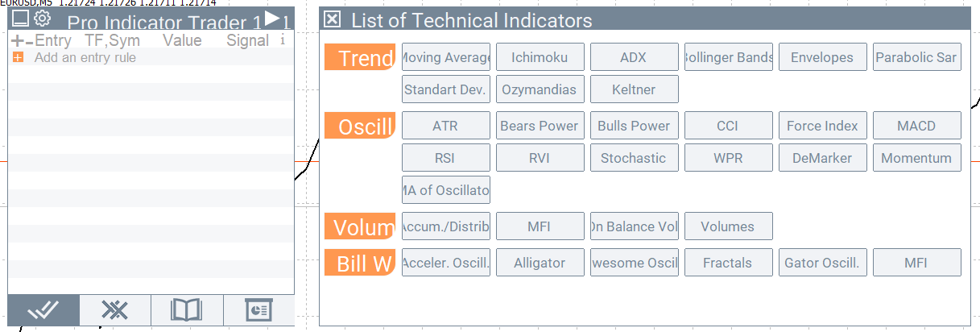The height and width of the screenshot is (332, 980).
Task: Pick the Parabolic Sar indicator
Action: pos(916,57)
